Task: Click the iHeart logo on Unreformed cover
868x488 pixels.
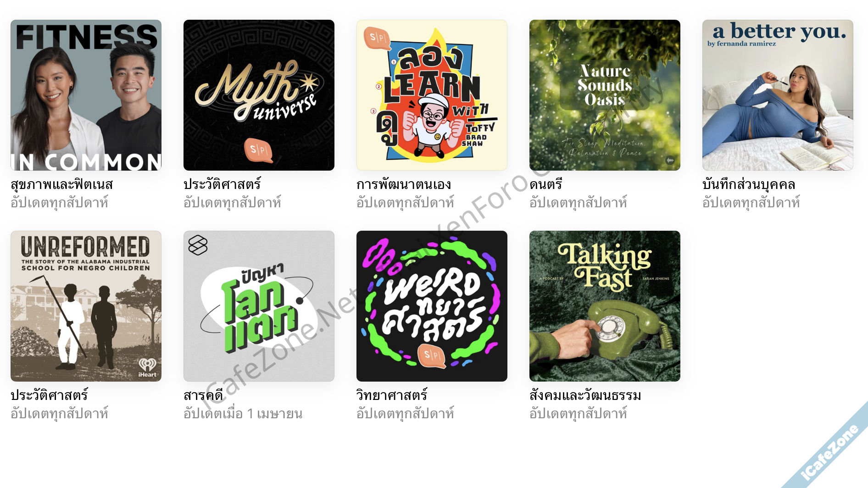Action: click(148, 368)
